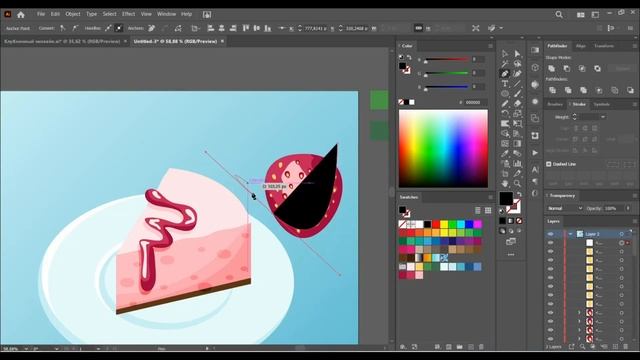Screen dimensions: 640x360
Task: Show swatches in list view
Action: click(478, 210)
